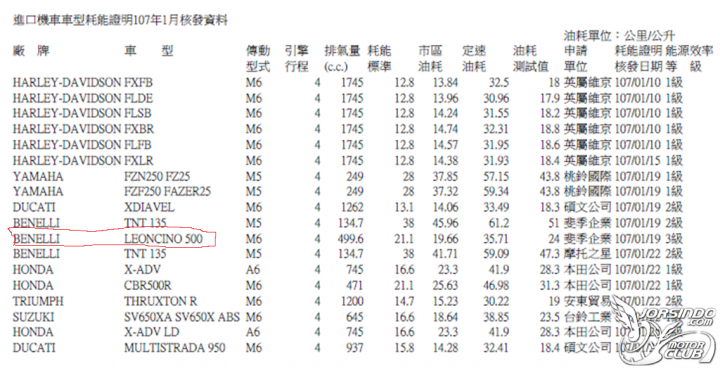The image size is (720, 368).
Task: Select constant-speed value 61.2
Action: [x=499, y=223]
